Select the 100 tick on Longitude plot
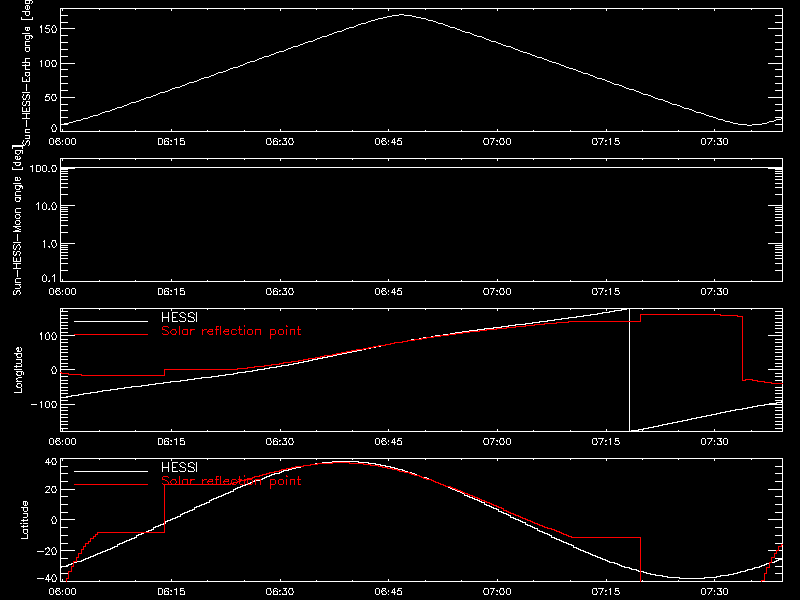Screen dimensions: 800x600 click(48, 336)
